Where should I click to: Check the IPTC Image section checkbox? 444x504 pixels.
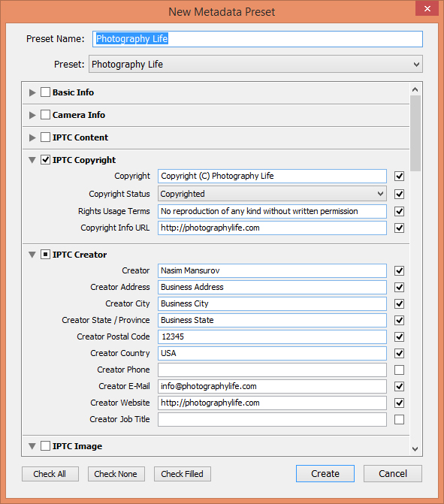(45, 446)
